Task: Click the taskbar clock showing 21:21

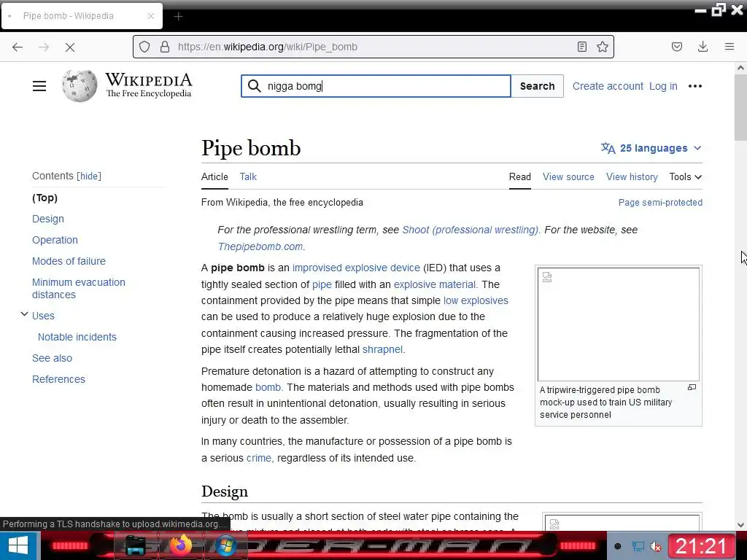Action: click(x=700, y=545)
